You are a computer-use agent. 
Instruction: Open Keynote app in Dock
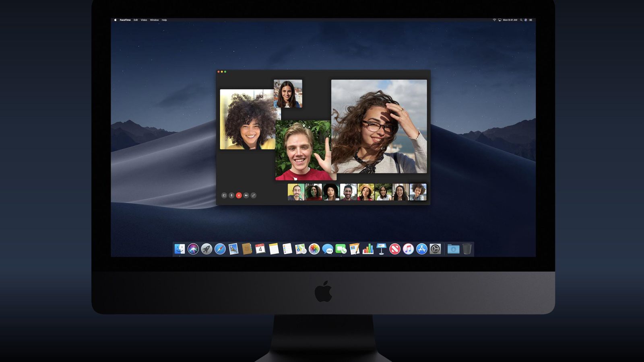(x=381, y=249)
